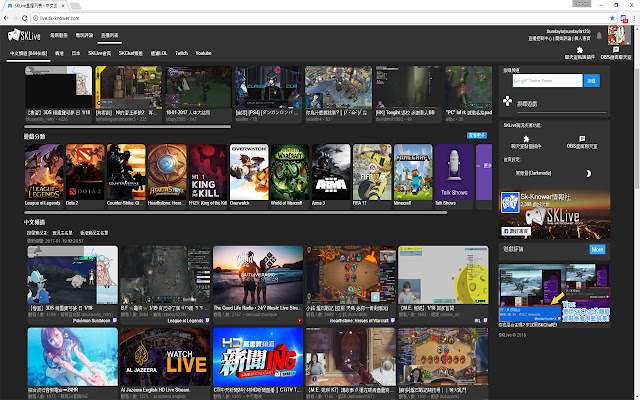Toggle Darkmode moon switch
Image resolution: width=640 pixels, height=400 pixels.
[588, 174]
